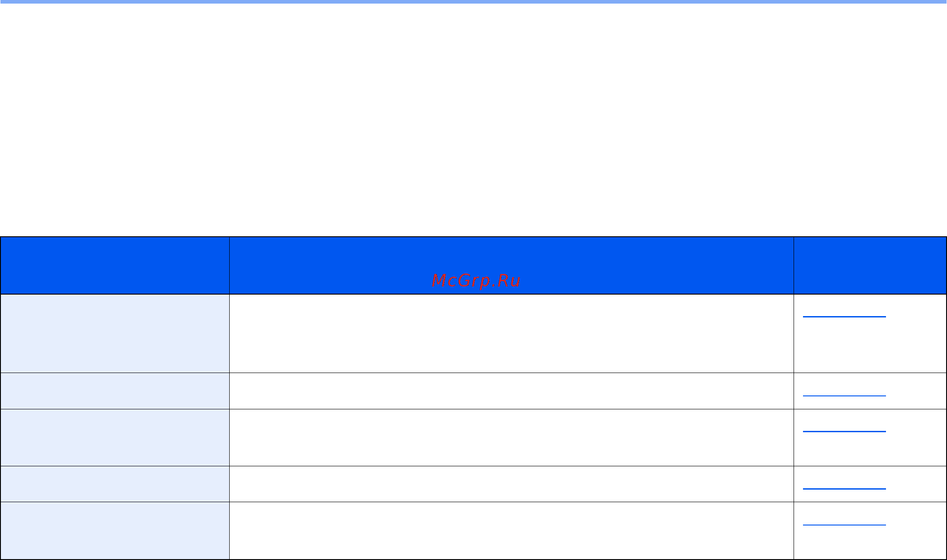Click the white middle cell of the second row
This screenshot has width=947, height=560.
tap(511, 391)
